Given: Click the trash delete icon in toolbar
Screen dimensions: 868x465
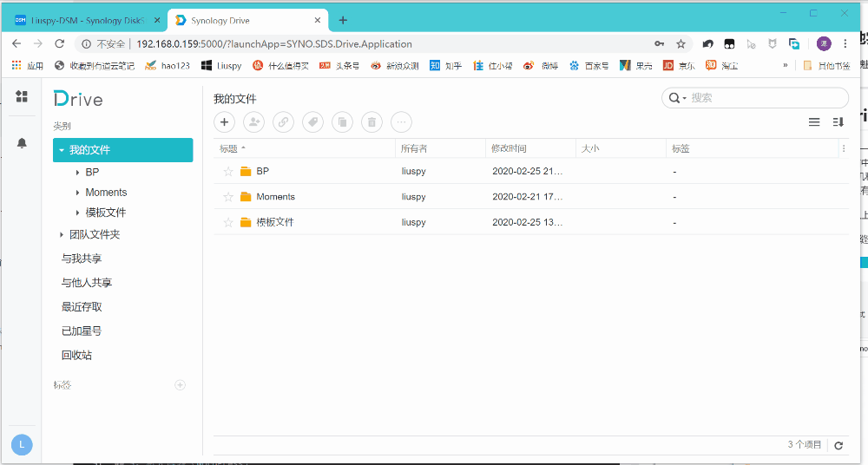Looking at the screenshot, I should [x=372, y=122].
